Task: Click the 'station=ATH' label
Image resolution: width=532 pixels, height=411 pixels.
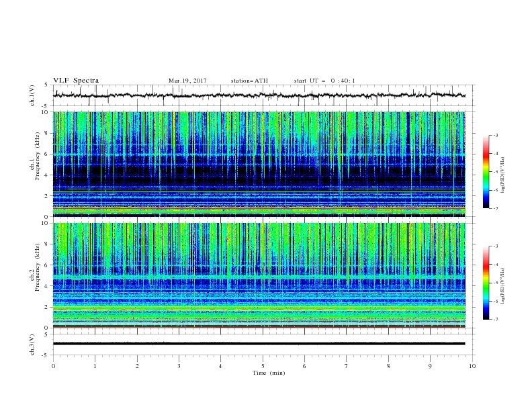Action: point(249,81)
